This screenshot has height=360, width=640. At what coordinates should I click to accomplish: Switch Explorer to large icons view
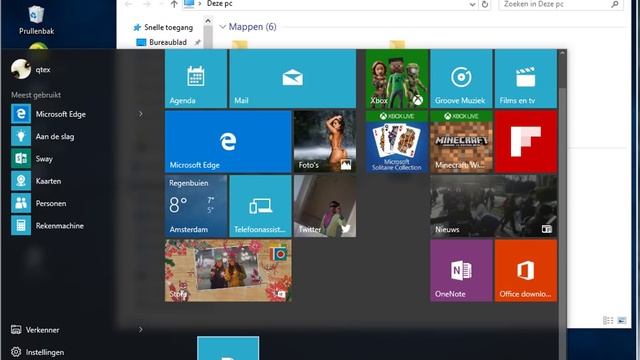[622, 320]
